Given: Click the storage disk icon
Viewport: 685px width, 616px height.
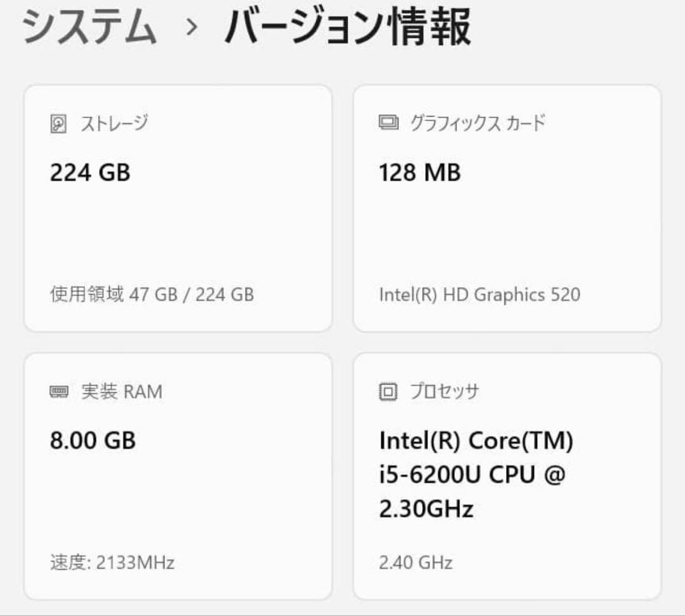Looking at the screenshot, I should 58,124.
